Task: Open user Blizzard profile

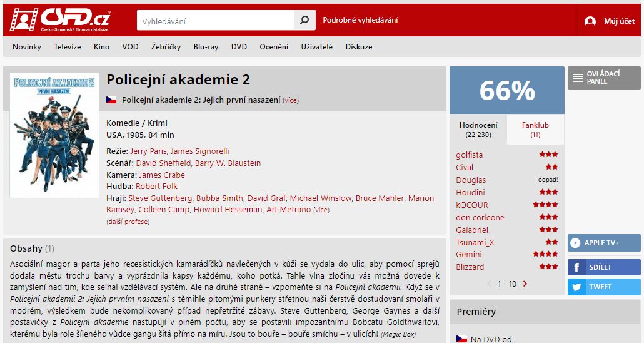Action: (470, 267)
